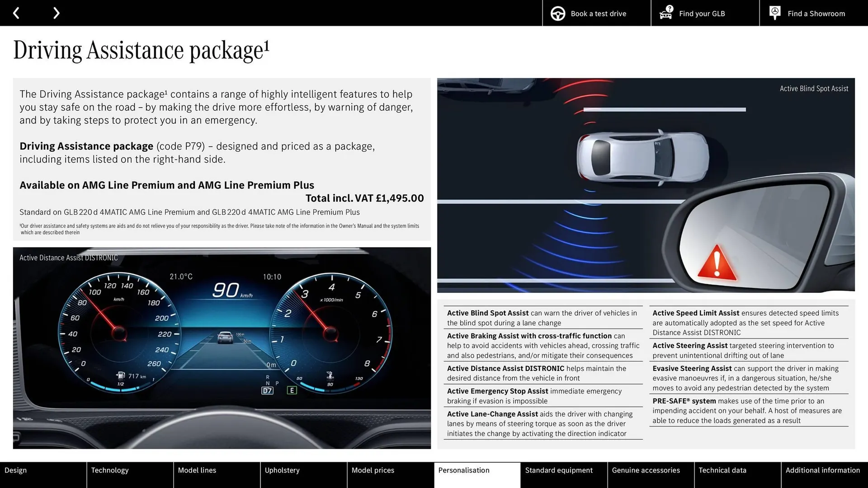Click the right arrow to advance a page
The height and width of the screenshot is (488, 868).
coord(56,13)
